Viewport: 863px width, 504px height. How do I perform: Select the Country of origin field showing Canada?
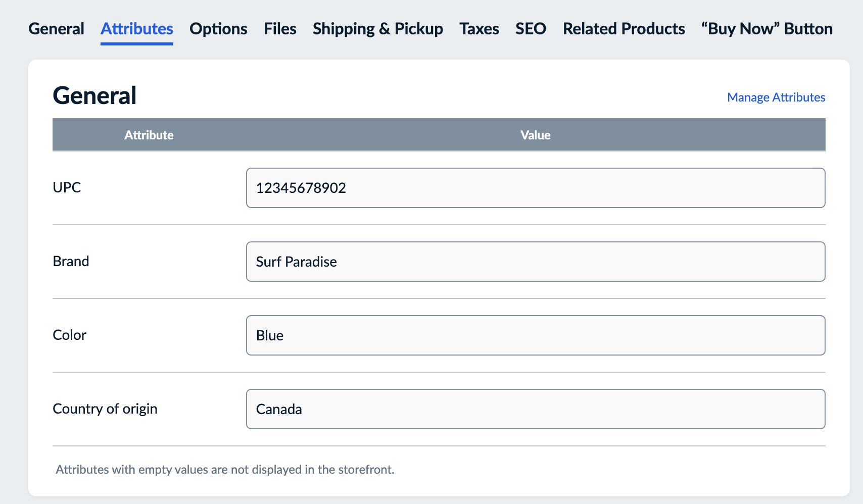click(535, 409)
